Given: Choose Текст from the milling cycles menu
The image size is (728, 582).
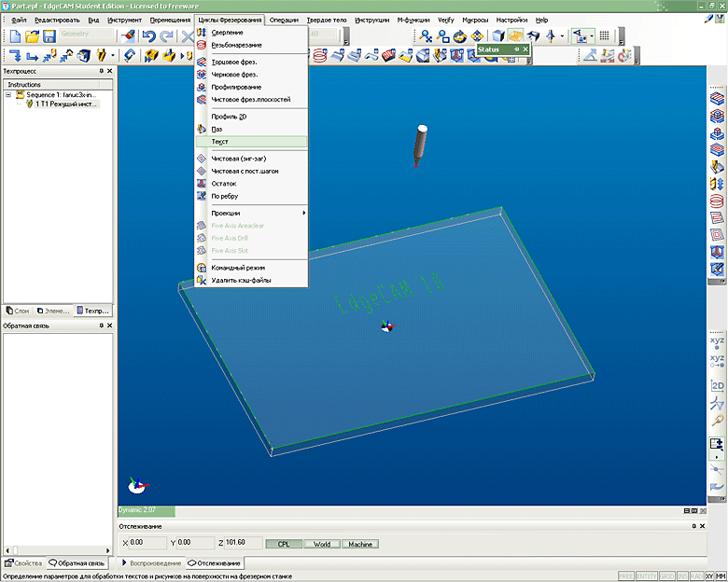Looking at the screenshot, I should point(251,142).
